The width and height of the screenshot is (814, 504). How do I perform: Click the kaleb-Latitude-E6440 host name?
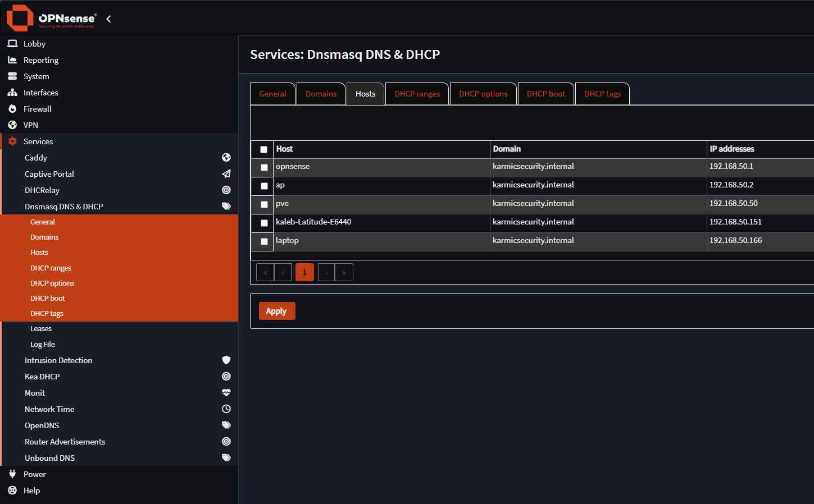(x=313, y=222)
